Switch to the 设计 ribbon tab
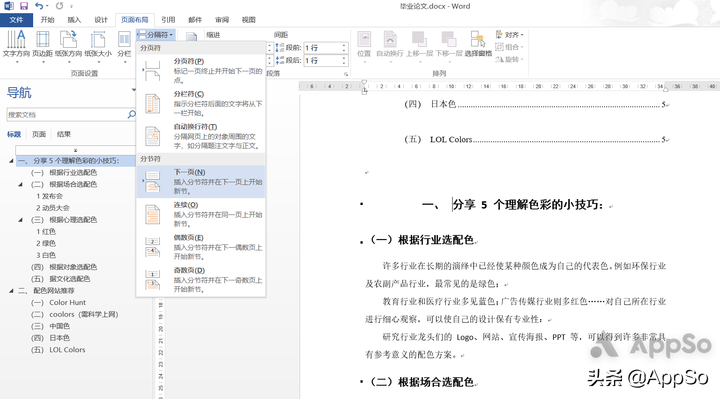Image resolution: width=720 pixels, height=399 pixels. 101,20
